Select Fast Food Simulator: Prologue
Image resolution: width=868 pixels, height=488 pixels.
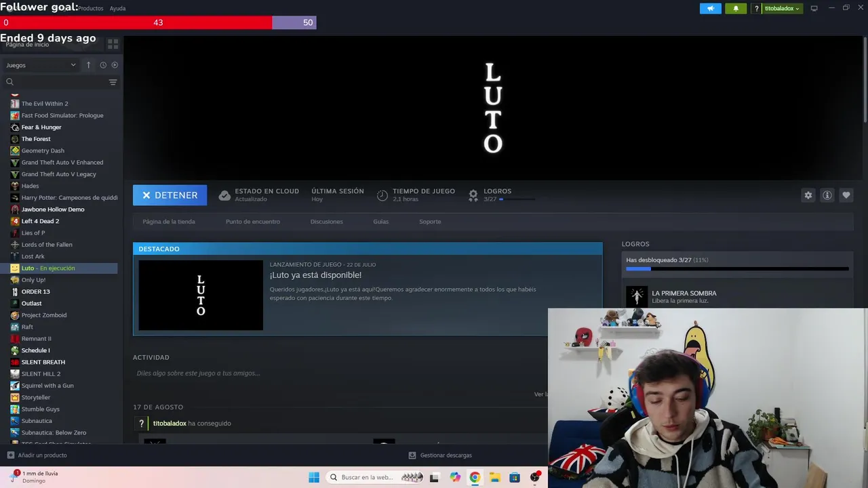pyautogui.click(x=62, y=115)
